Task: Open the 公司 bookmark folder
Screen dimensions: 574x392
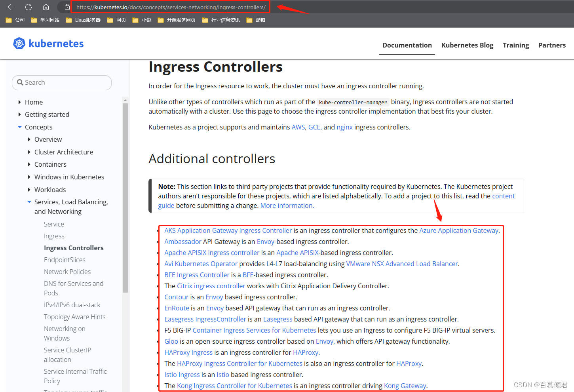Action: (x=15, y=20)
